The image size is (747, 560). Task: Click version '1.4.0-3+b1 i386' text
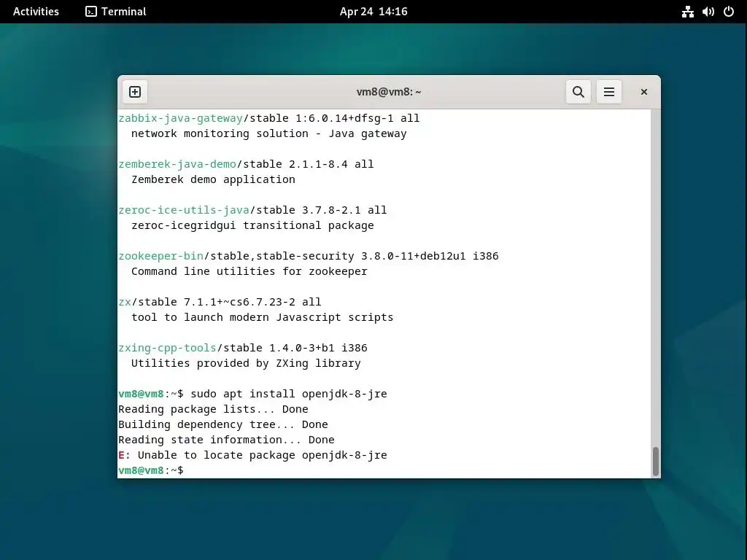point(318,348)
